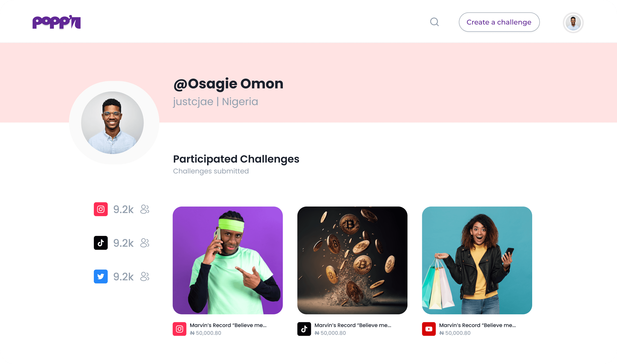Open third Marvin's Record title beside YouTube
This screenshot has height=364, width=617.
477,325
